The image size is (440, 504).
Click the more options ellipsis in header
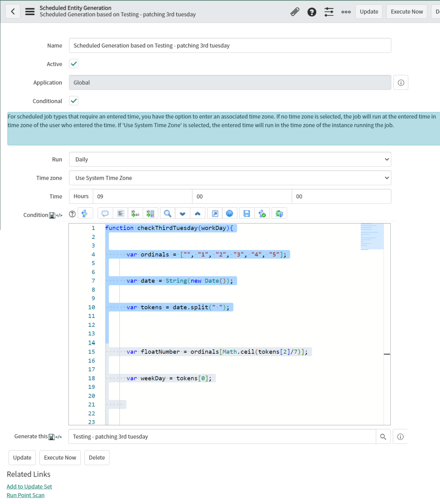click(x=346, y=11)
